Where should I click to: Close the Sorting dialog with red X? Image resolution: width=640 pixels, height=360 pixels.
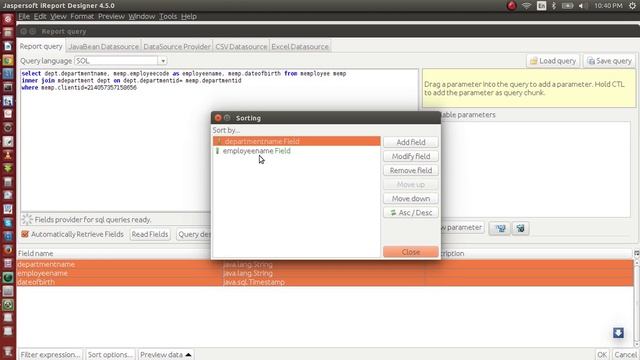[218, 118]
